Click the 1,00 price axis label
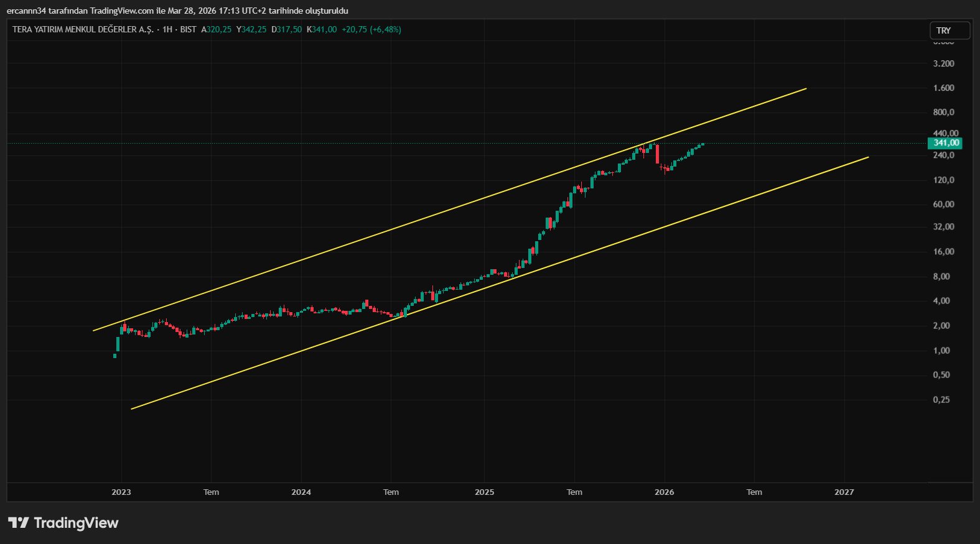The width and height of the screenshot is (980, 544). click(941, 350)
